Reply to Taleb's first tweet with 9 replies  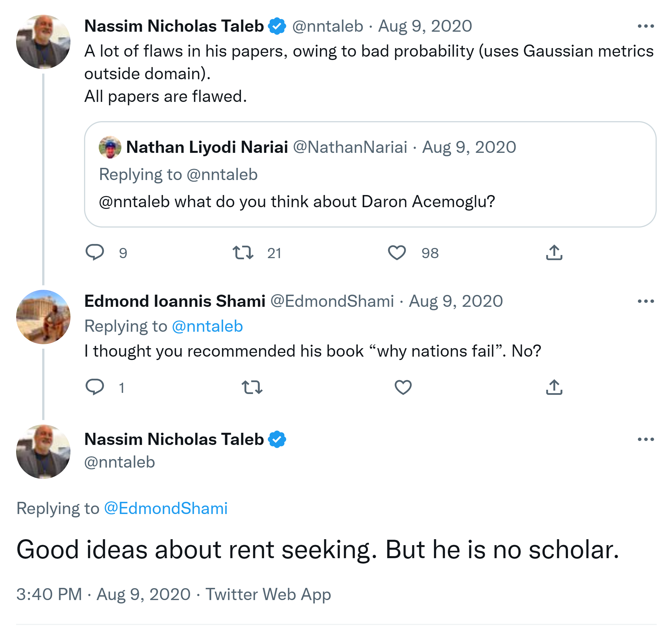[95, 252]
